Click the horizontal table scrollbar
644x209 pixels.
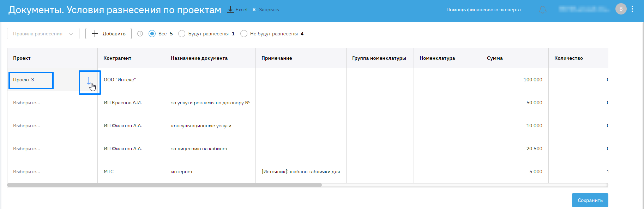click(164, 185)
